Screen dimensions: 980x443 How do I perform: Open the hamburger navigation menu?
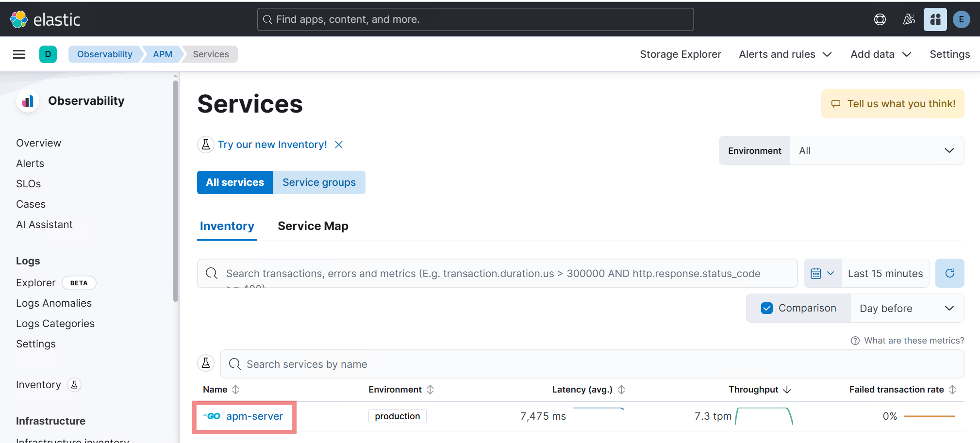click(x=19, y=54)
